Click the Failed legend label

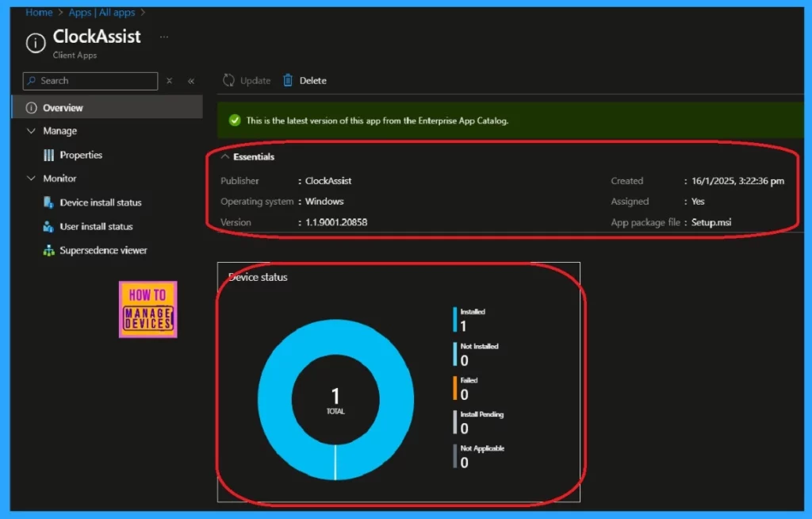(469, 380)
